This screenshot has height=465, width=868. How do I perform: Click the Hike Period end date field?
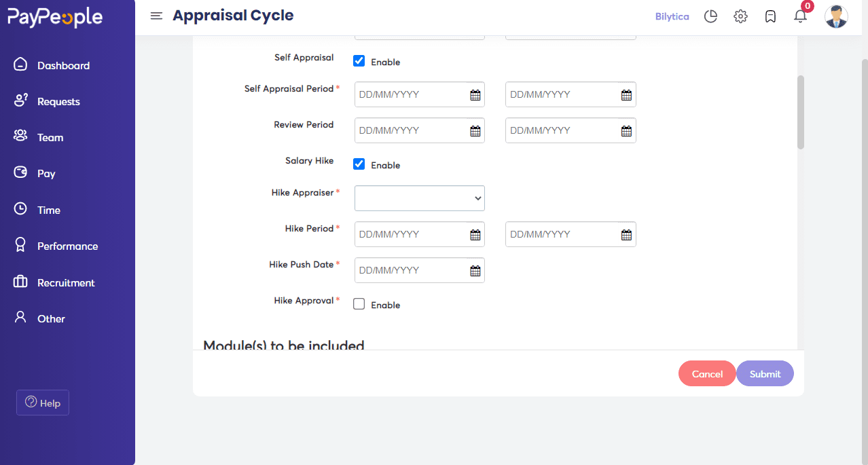point(571,234)
